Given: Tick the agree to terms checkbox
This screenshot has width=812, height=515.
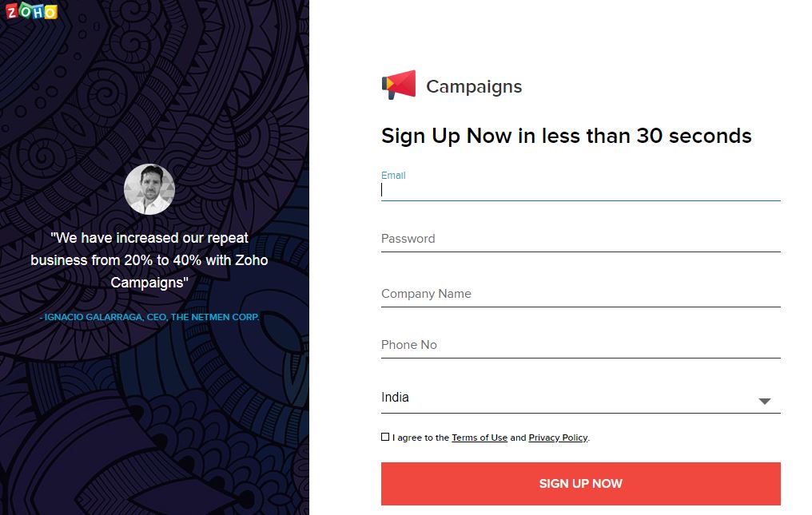Looking at the screenshot, I should pos(385,437).
